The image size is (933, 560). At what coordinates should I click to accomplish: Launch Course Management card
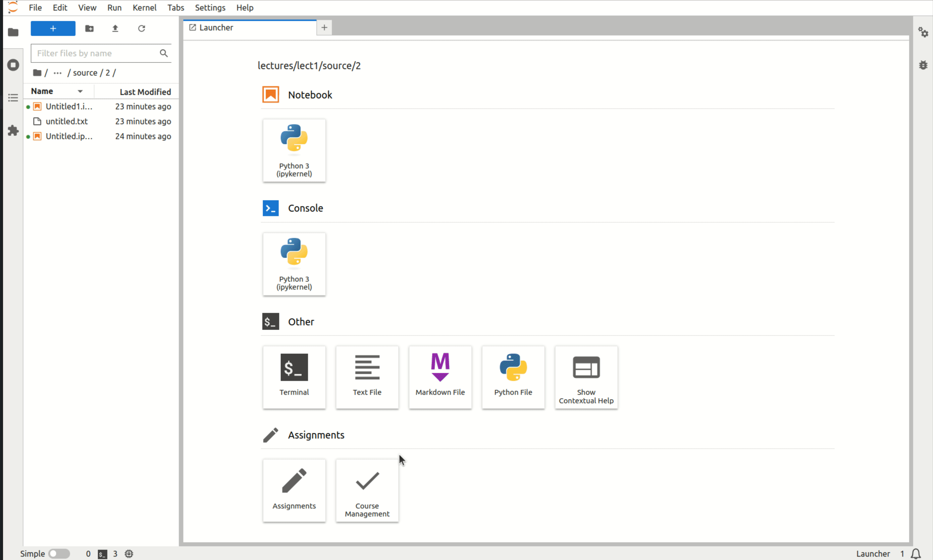coord(367,490)
